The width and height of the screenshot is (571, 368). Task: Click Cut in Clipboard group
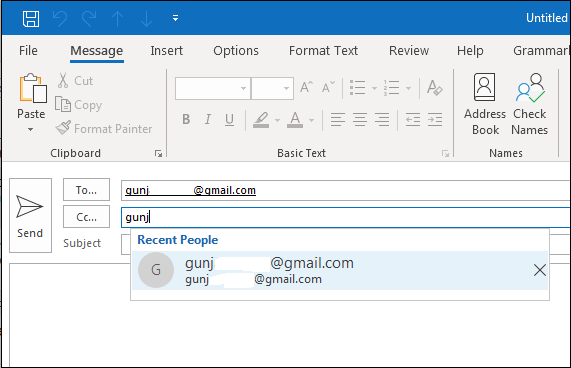75,80
